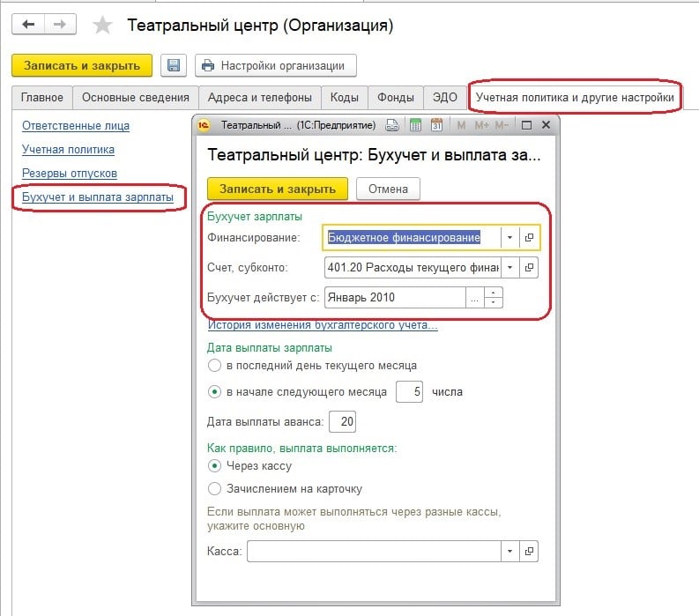Expand the Финансирование dropdown list
This screenshot has width=699, height=616.
(509, 238)
